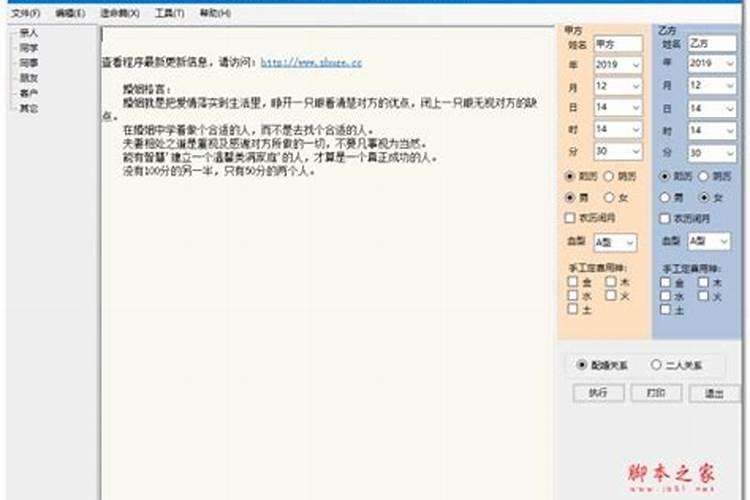The height and width of the screenshot is (500, 750).
Task: Check 木 element for 乙方
Action: pyautogui.click(x=703, y=282)
